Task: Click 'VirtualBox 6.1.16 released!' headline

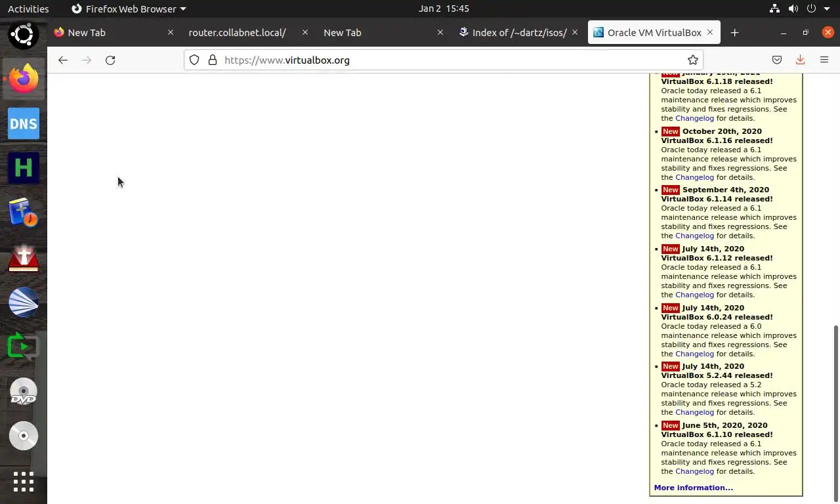Action: 717,140
